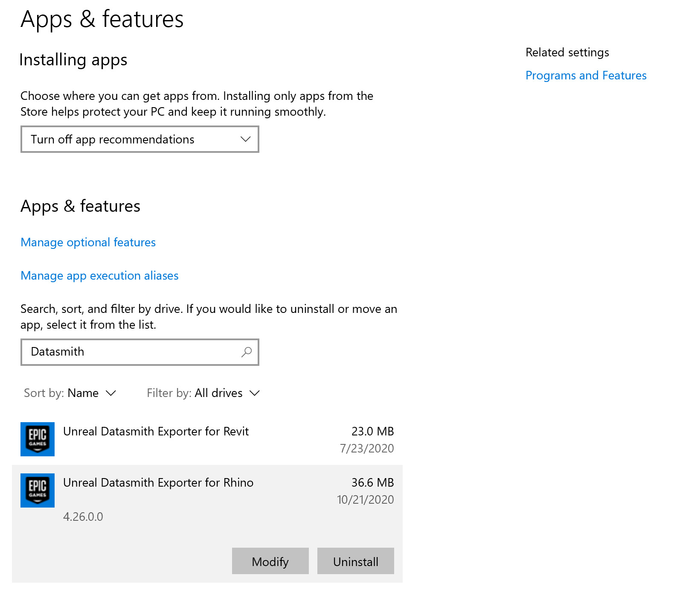The width and height of the screenshot is (700, 610).
Task: Open the Filter by All drives dropdown
Action: click(x=203, y=393)
